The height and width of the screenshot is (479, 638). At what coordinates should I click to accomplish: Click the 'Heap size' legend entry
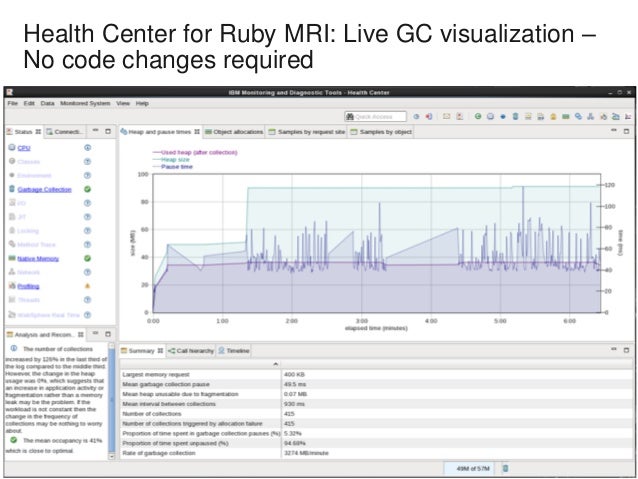click(171, 160)
